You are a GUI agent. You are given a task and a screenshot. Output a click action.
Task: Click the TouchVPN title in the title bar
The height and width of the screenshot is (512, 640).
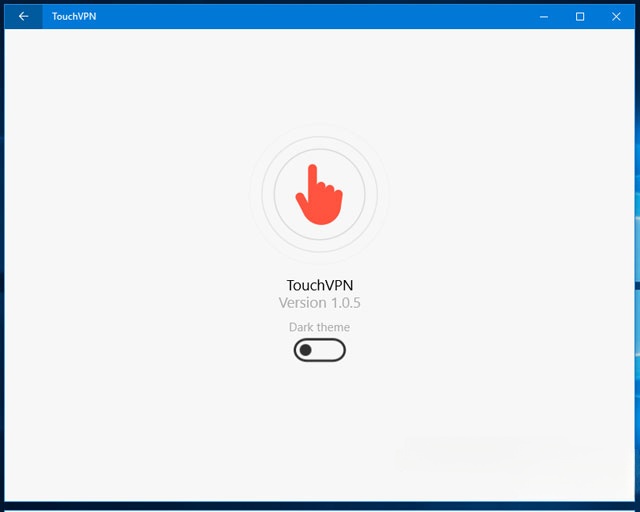[74, 16]
